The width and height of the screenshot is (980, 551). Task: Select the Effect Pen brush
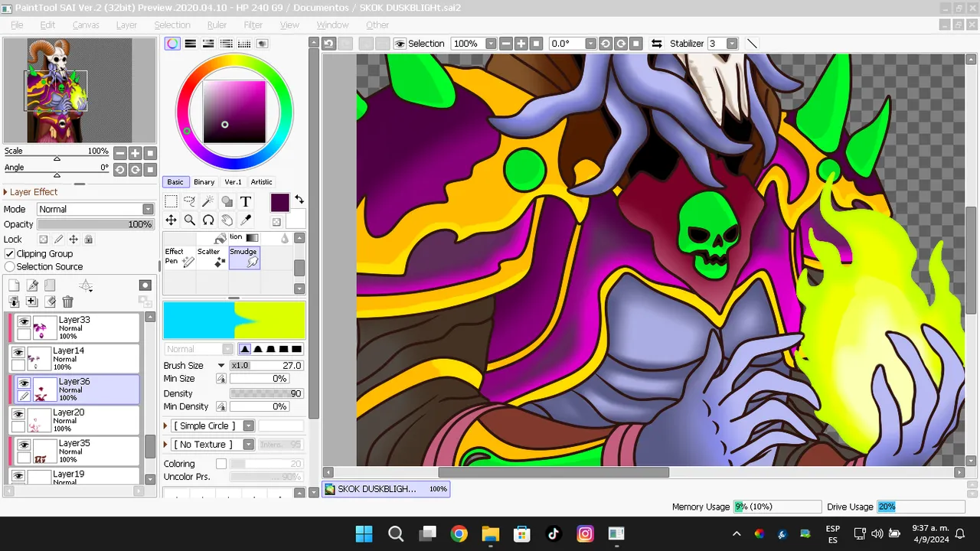[x=180, y=258]
